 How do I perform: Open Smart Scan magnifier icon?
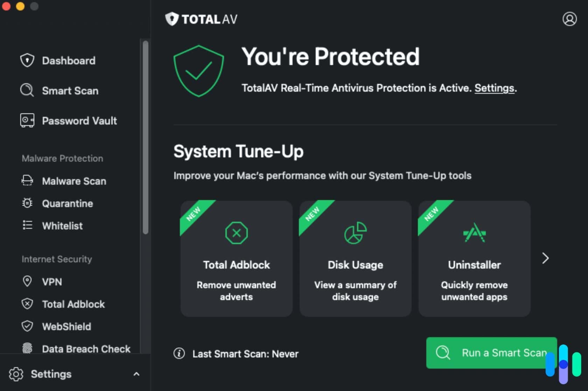[x=27, y=91]
